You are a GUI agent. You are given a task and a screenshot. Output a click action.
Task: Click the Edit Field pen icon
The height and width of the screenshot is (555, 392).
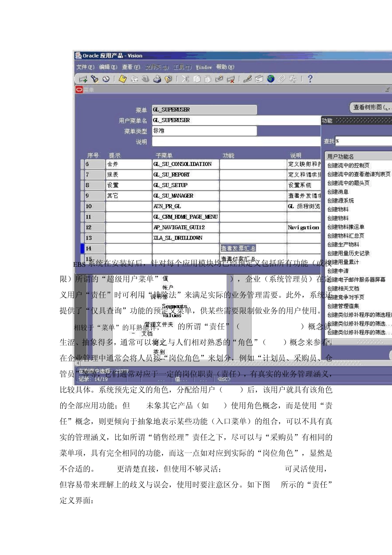tap(248, 79)
